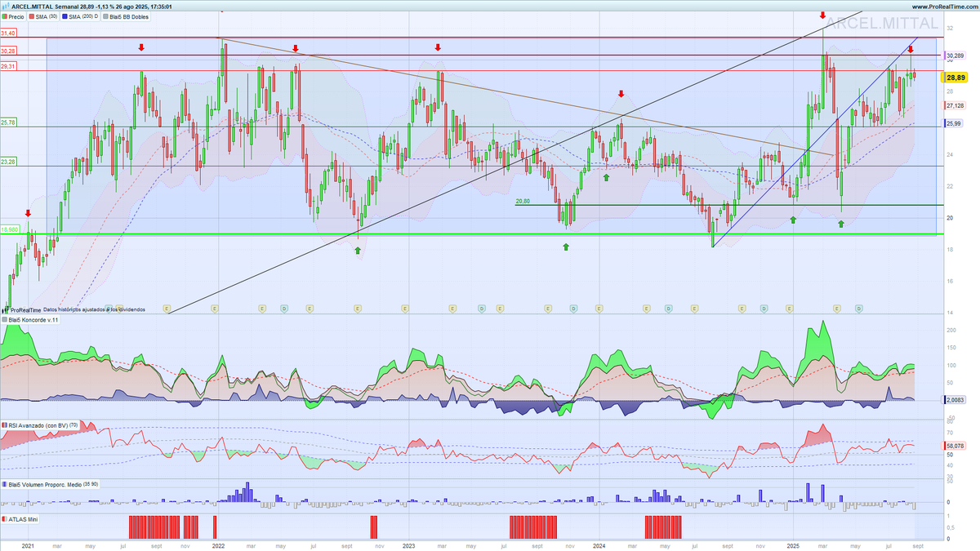Select the 29,31 price level tag

pos(8,66)
